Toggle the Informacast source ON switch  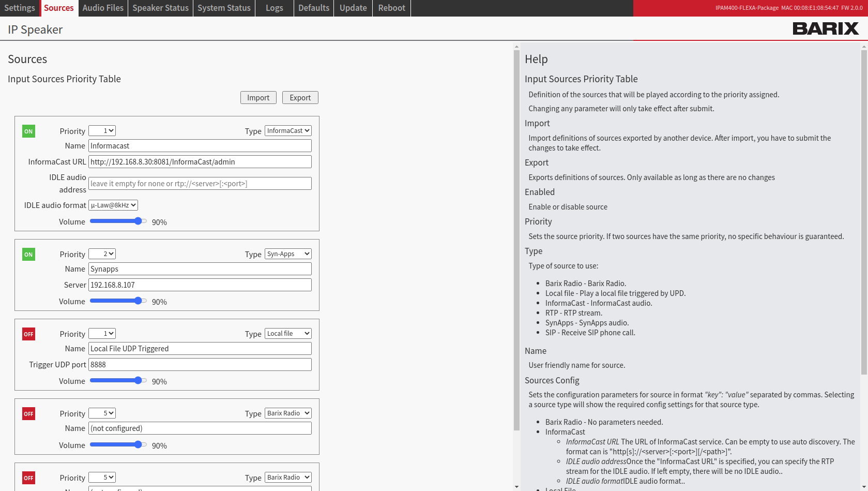pos(28,131)
